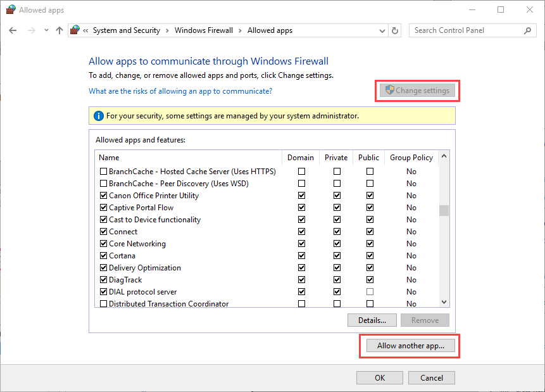Click Allow another app button

tap(410, 346)
